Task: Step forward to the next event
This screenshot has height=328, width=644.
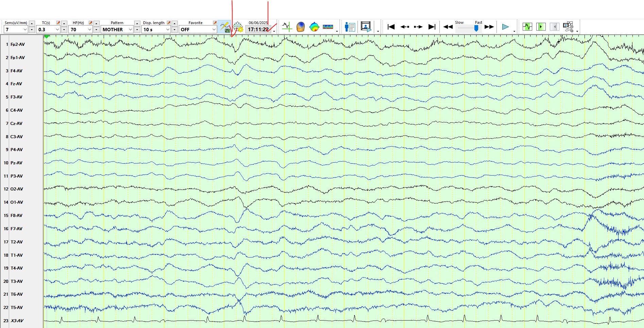Action: [418, 27]
